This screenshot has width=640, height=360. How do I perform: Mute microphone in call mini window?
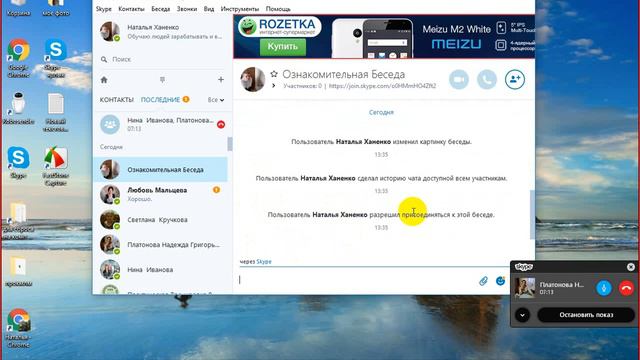604,288
